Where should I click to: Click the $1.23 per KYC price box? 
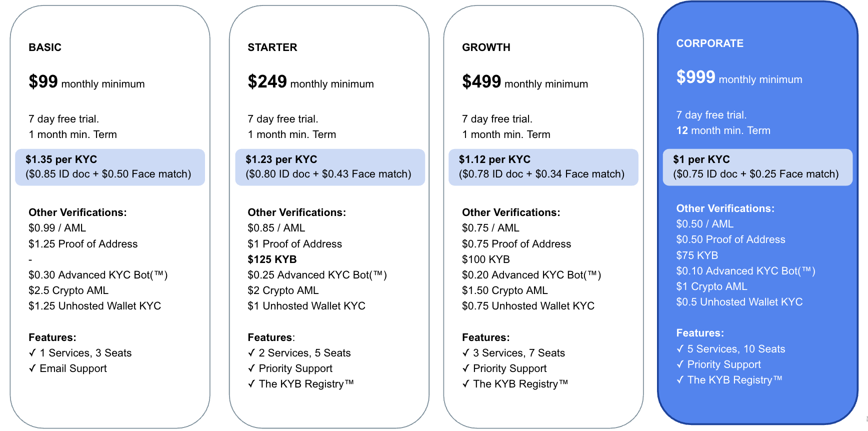pyautogui.click(x=330, y=167)
